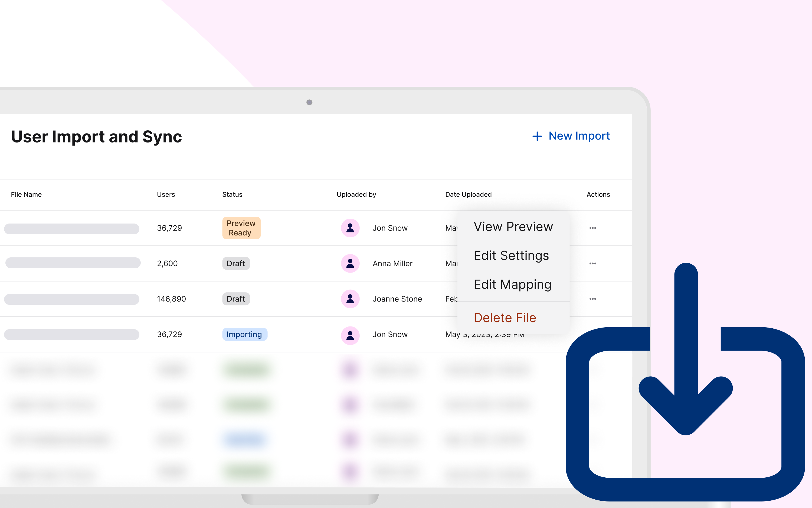
Task: Open actions ellipsis for Joanne Stone's row
Action: [x=592, y=299]
